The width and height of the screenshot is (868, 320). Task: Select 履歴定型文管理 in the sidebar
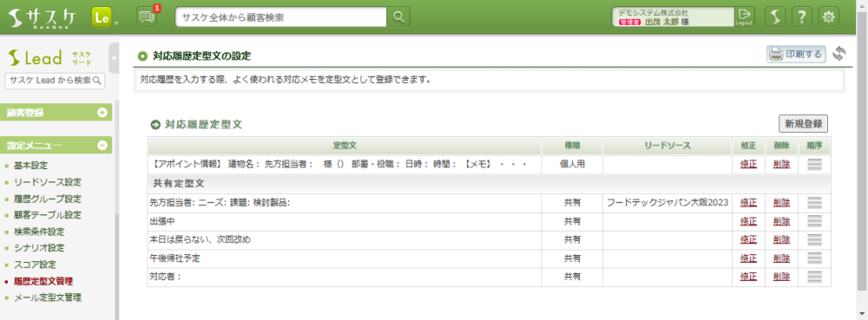click(43, 281)
